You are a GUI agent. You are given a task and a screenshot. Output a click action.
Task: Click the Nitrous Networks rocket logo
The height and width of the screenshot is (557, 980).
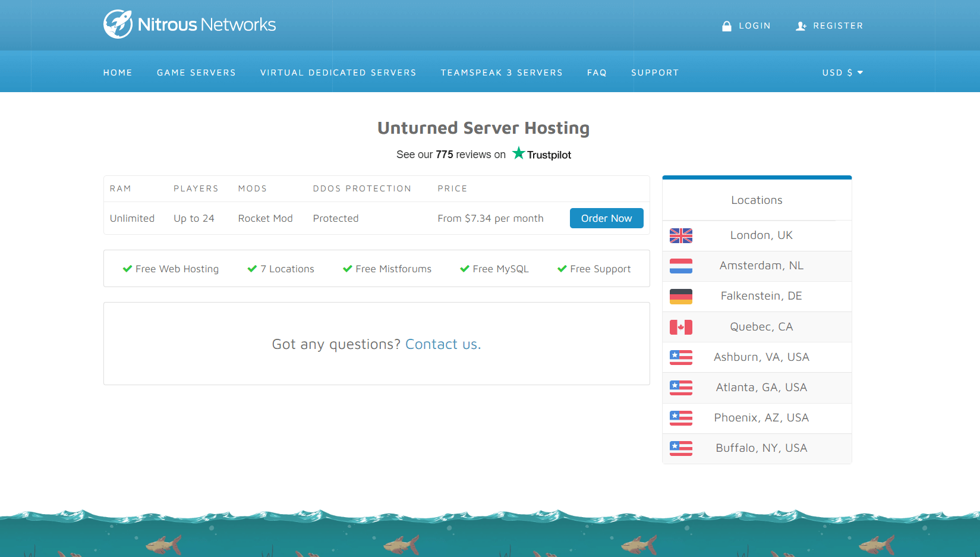(x=118, y=24)
